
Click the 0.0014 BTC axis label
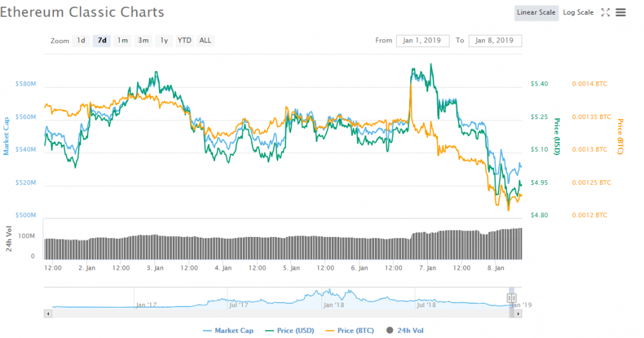tap(589, 84)
